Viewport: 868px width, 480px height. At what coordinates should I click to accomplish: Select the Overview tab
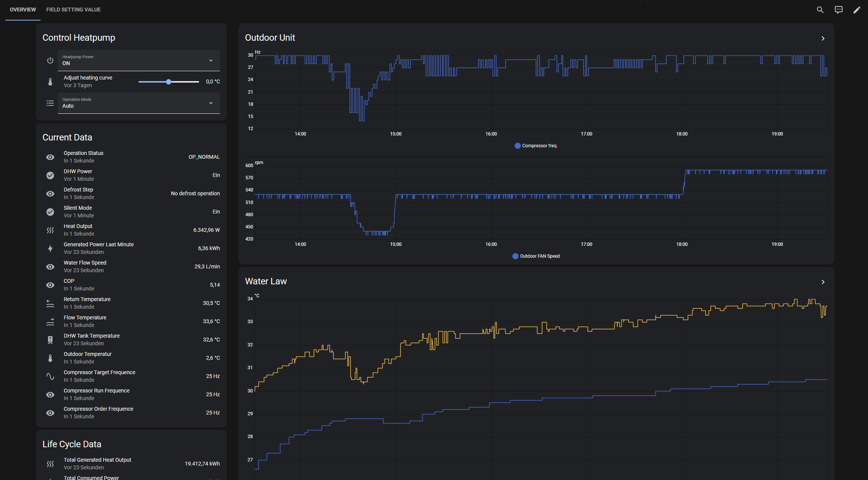(23, 10)
